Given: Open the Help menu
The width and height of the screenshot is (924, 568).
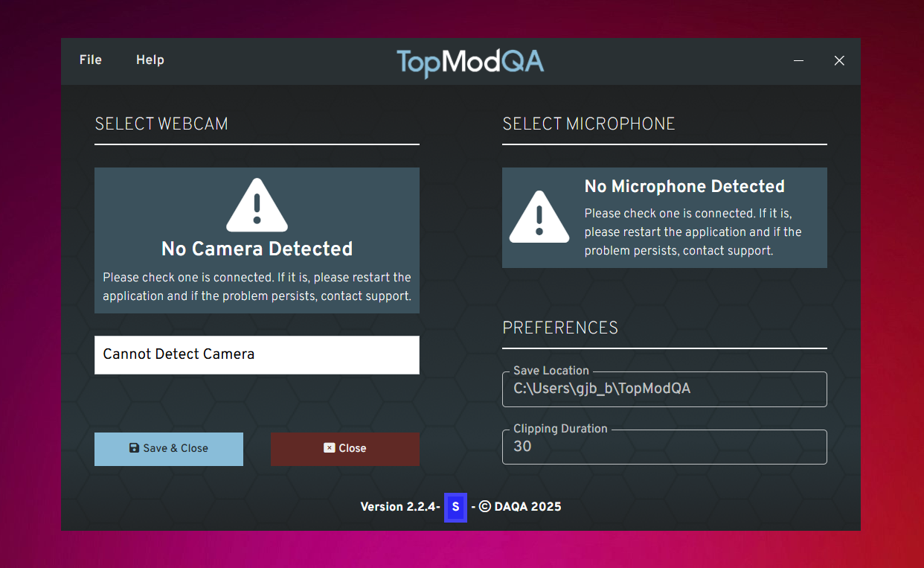Looking at the screenshot, I should click(x=150, y=60).
